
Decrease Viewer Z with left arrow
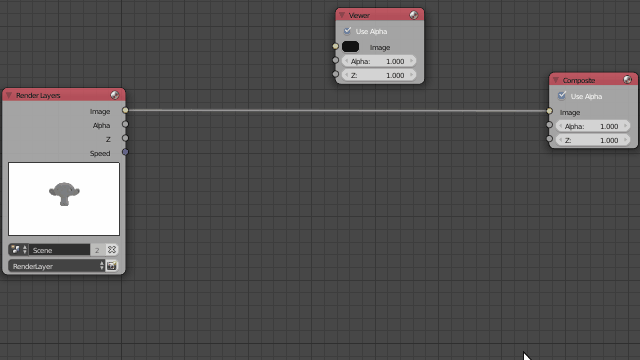(x=347, y=75)
